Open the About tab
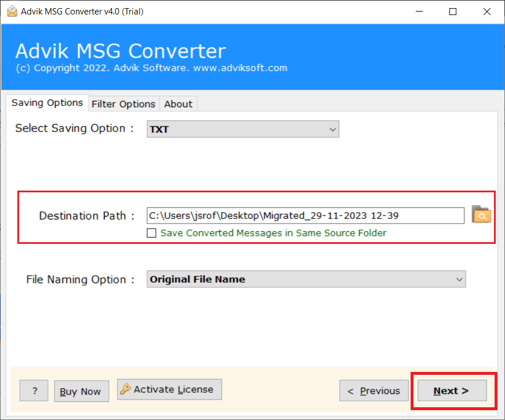 (x=178, y=104)
